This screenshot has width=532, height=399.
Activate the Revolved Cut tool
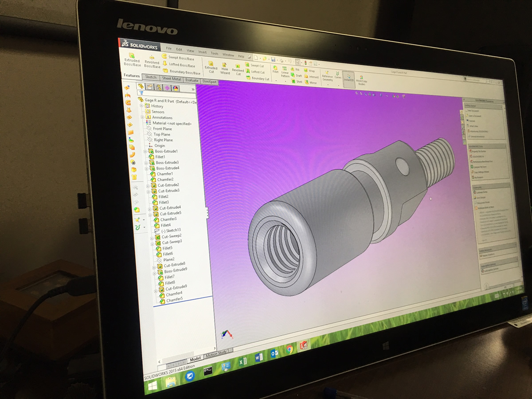238,70
